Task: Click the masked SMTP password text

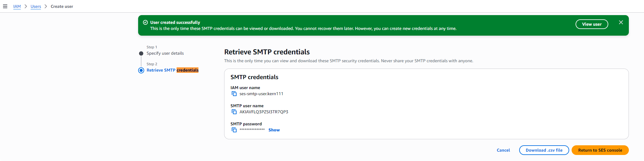Action: coord(252,130)
